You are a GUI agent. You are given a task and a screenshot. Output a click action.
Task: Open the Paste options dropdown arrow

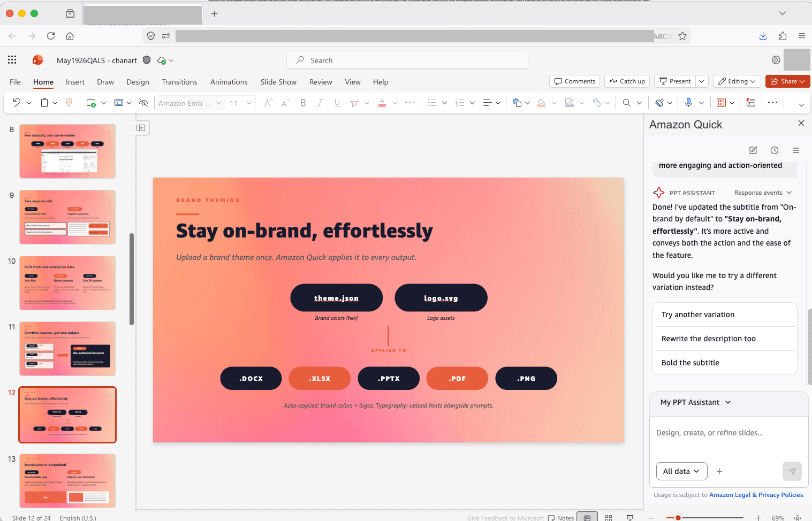[55, 103]
